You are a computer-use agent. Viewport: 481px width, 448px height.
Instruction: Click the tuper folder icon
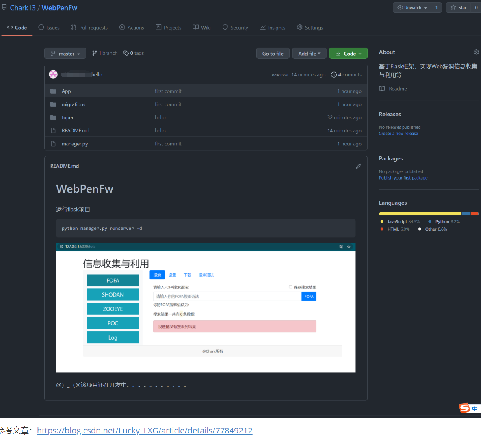[x=53, y=117]
